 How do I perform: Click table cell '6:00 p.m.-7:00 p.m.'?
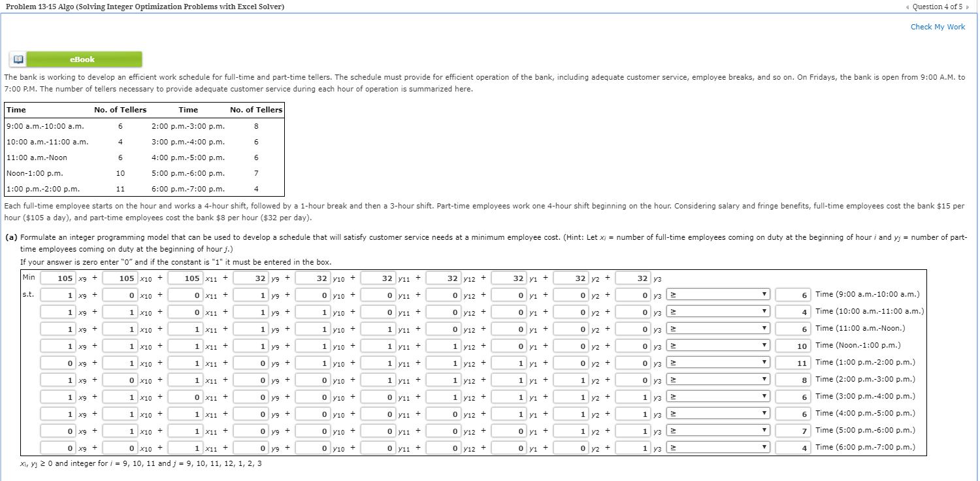(x=188, y=189)
